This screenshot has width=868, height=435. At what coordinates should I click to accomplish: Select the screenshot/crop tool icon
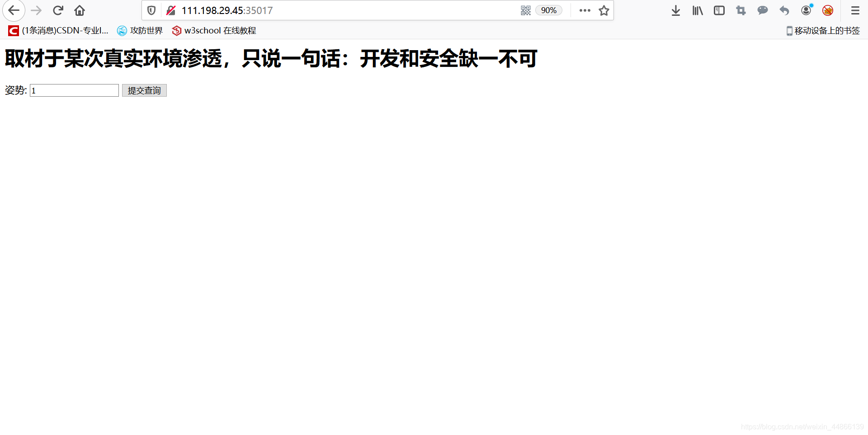tap(741, 10)
